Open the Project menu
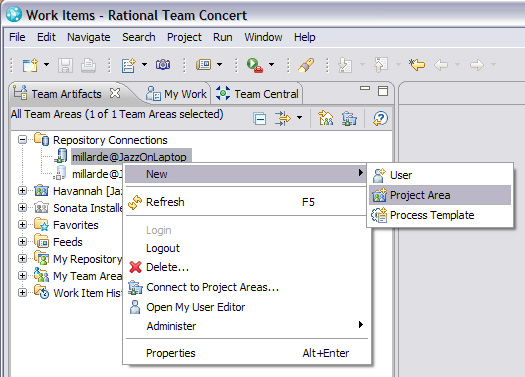 click(x=184, y=37)
